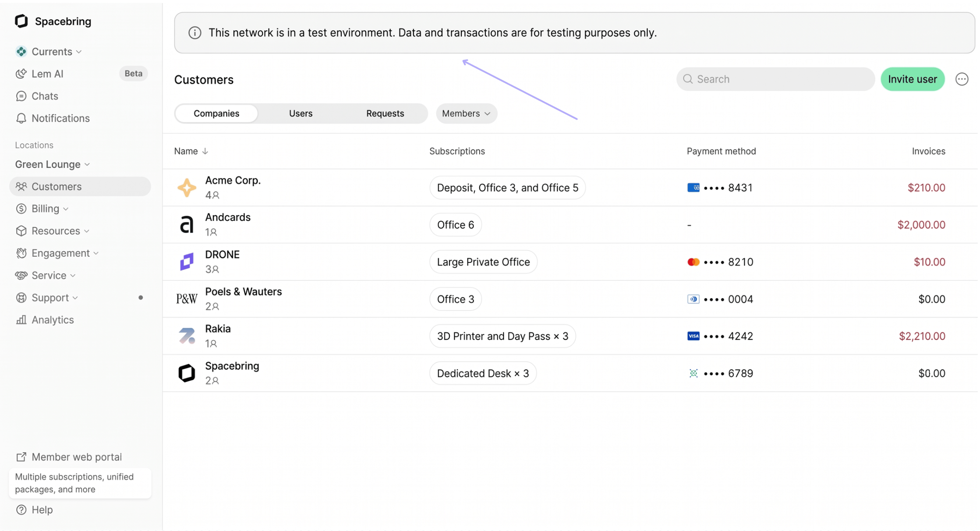Open the Members filter dropdown
Viewport: 980px width, 531px height.
click(x=466, y=113)
